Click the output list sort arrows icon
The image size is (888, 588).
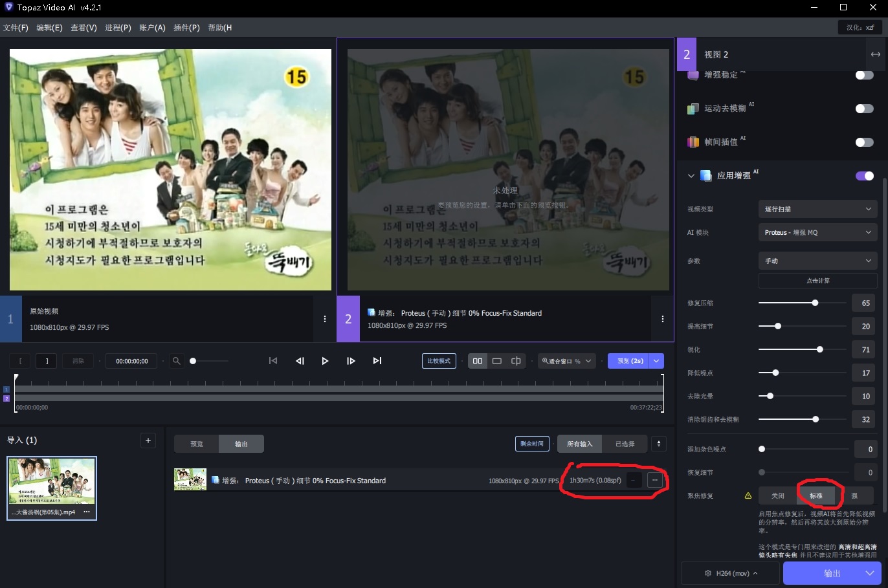coord(659,444)
